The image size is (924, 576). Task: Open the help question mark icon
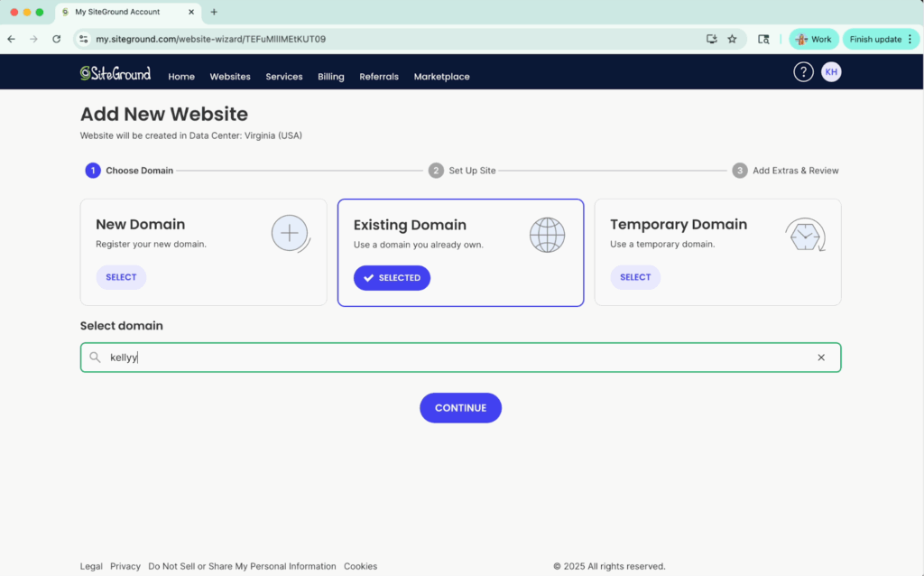[x=803, y=72]
